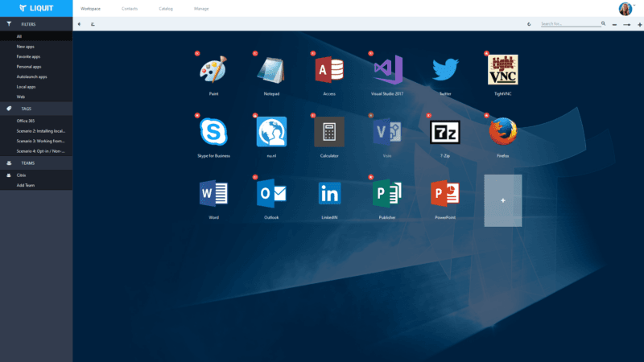Open PowerPoint
Screen dimensions: 644x362
(x=445, y=194)
